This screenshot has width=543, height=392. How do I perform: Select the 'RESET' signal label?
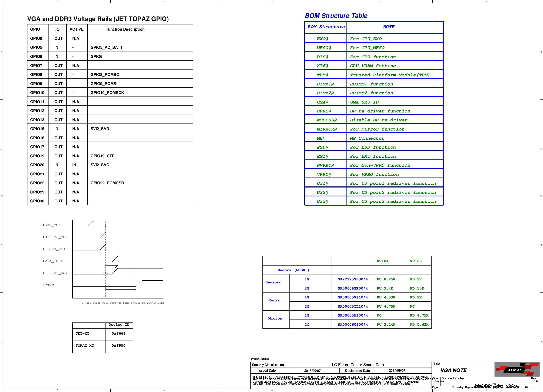click(x=48, y=285)
